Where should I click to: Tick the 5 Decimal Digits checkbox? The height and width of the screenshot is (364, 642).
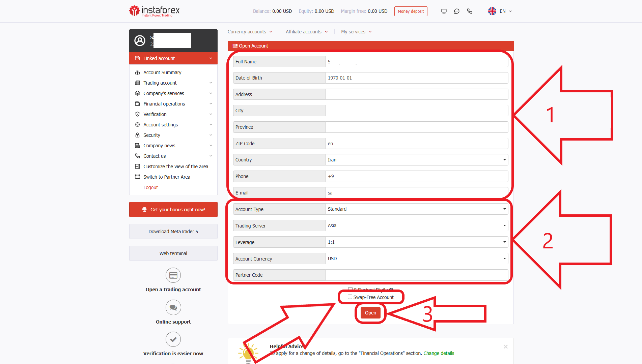click(350, 289)
